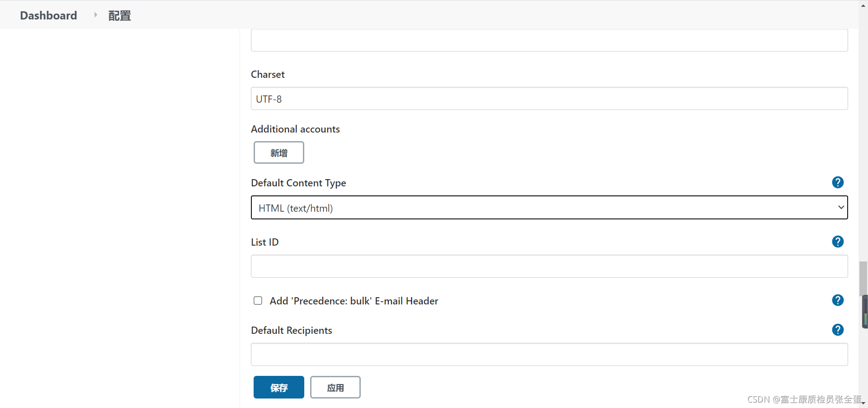The width and height of the screenshot is (868, 408).
Task: Open help for Default Content Type
Action: click(838, 182)
